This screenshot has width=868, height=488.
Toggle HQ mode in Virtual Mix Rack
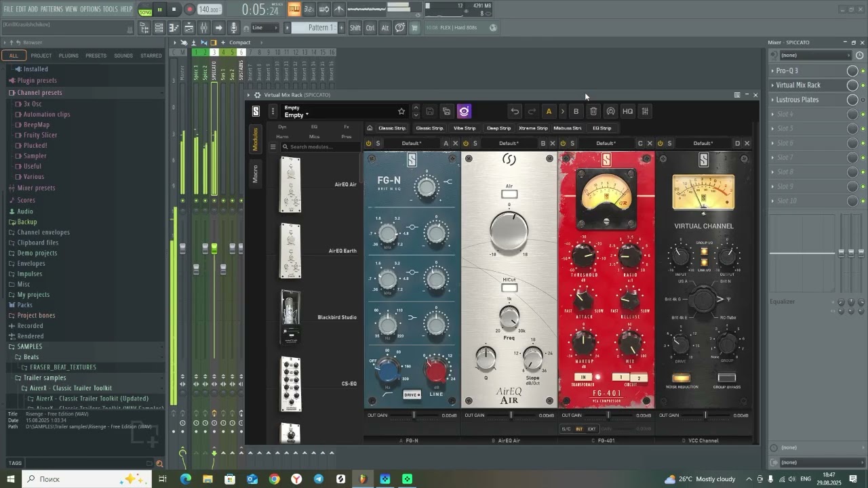[x=628, y=112]
